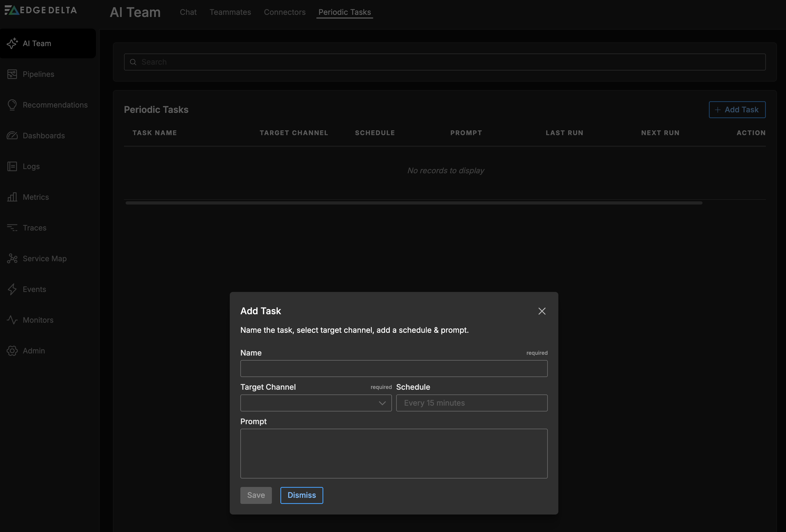Image resolution: width=786 pixels, height=532 pixels.
Task: Select the AI Team sidebar icon
Action: (x=13, y=43)
